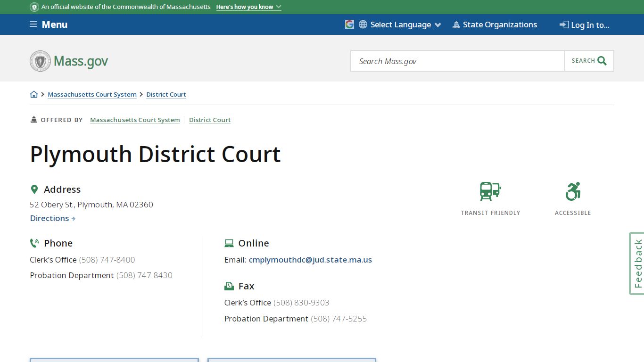Click the official website banner text
This screenshot has height=362, width=644.
tap(126, 7)
